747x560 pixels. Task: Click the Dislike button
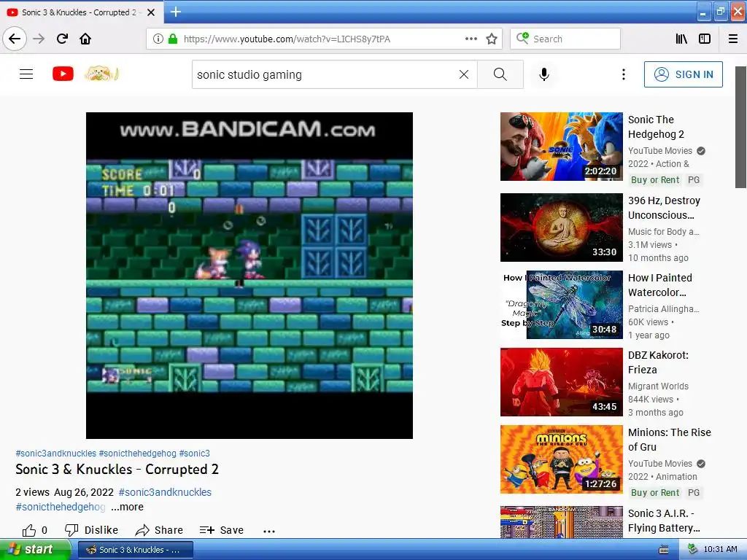coord(91,530)
